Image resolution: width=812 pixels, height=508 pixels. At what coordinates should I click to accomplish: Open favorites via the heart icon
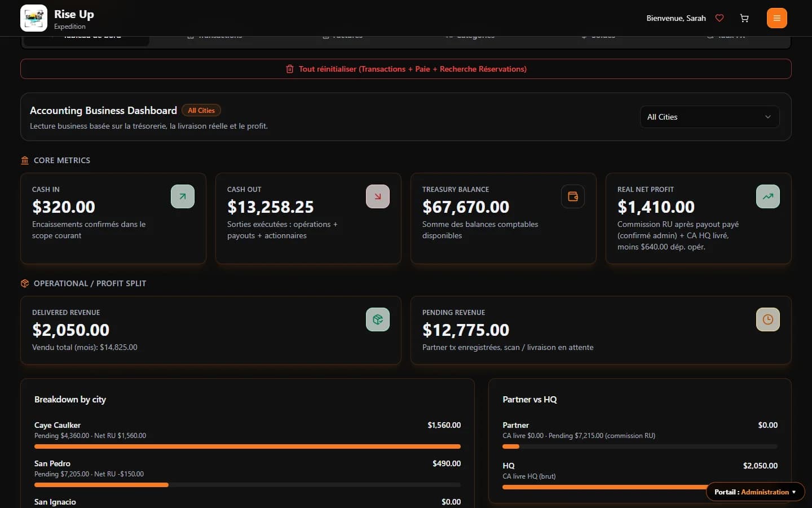coord(720,18)
